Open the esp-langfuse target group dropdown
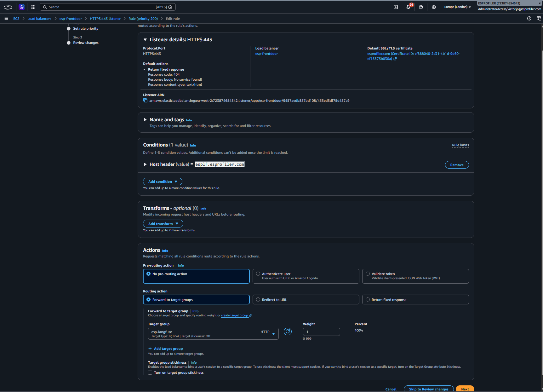The height and width of the screenshot is (392, 543). click(213, 334)
